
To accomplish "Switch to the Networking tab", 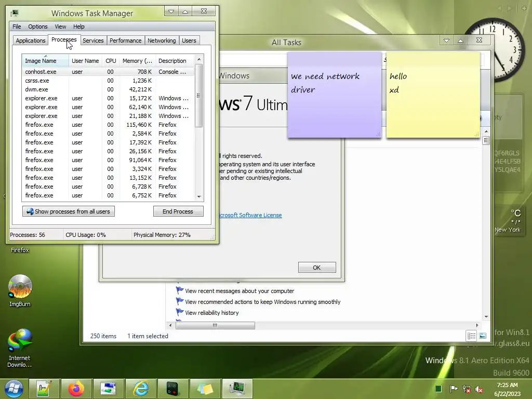I will pos(162,41).
